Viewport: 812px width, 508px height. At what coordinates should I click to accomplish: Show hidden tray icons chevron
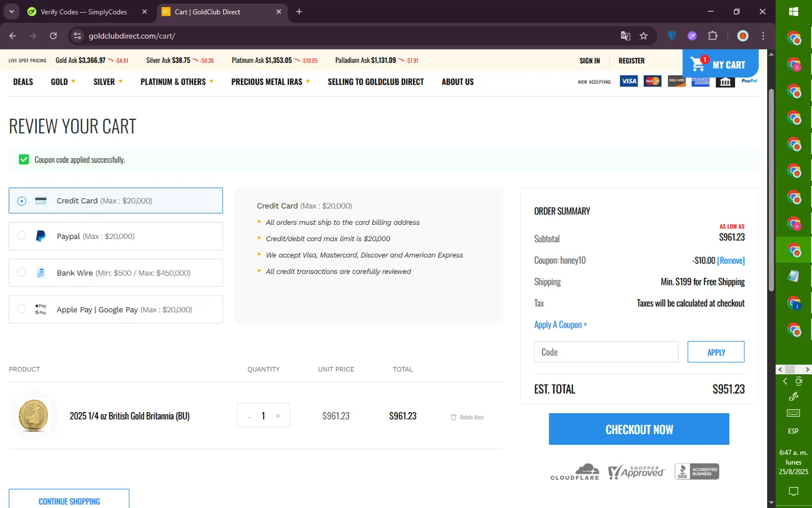pos(785,381)
